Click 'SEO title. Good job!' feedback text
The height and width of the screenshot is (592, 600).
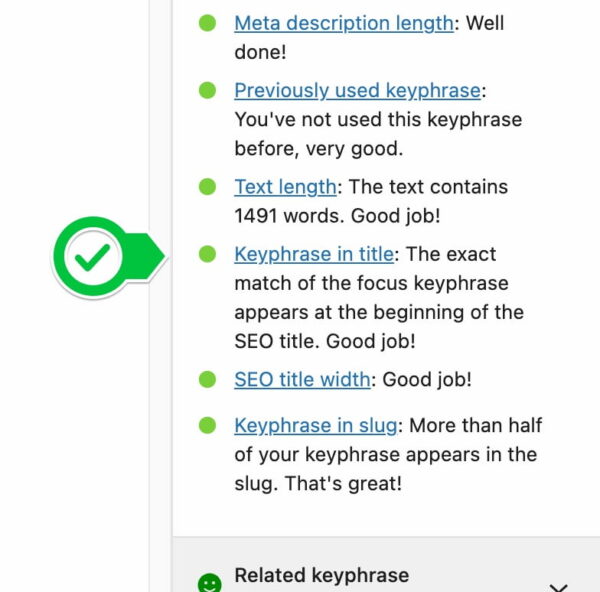point(325,341)
